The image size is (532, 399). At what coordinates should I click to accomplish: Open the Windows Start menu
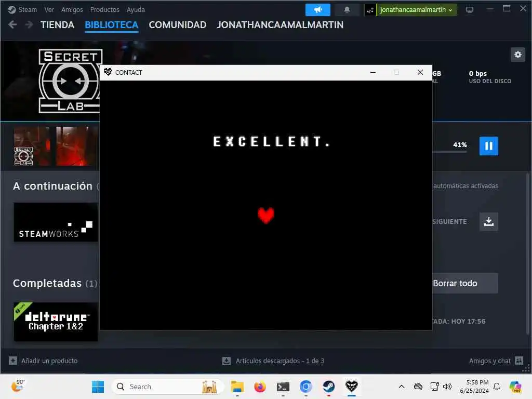pos(98,387)
